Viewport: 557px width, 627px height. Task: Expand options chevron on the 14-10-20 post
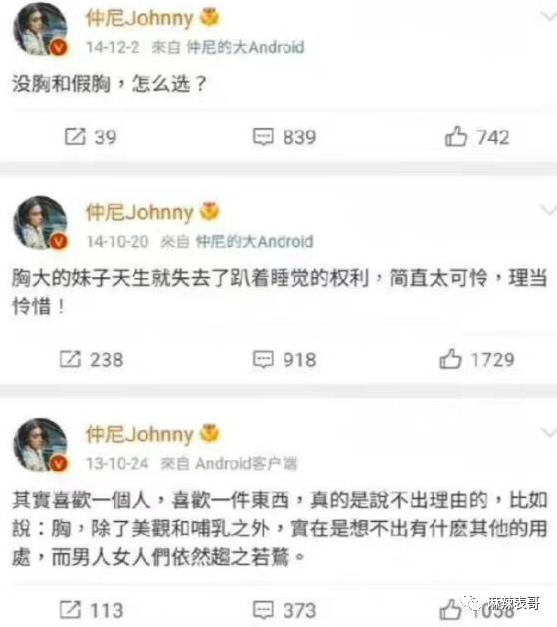548,210
